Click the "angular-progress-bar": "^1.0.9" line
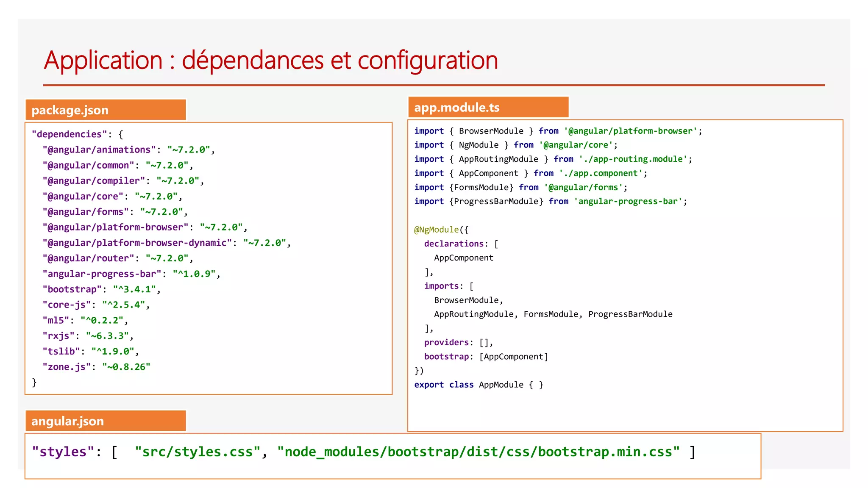 [x=131, y=274]
